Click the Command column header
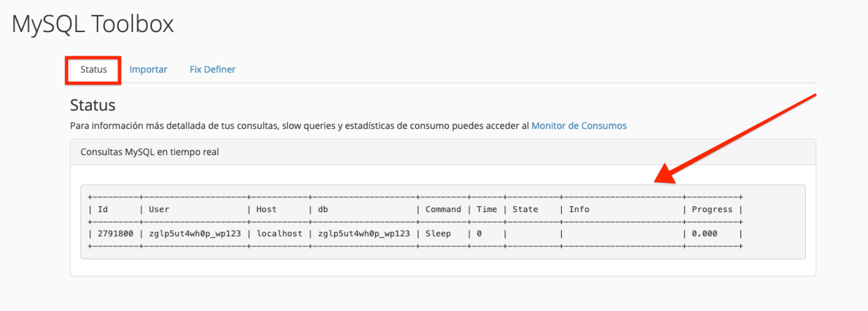 (x=443, y=210)
